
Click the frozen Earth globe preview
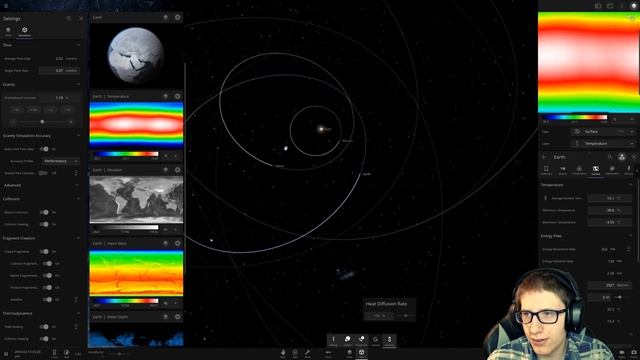pos(136,55)
